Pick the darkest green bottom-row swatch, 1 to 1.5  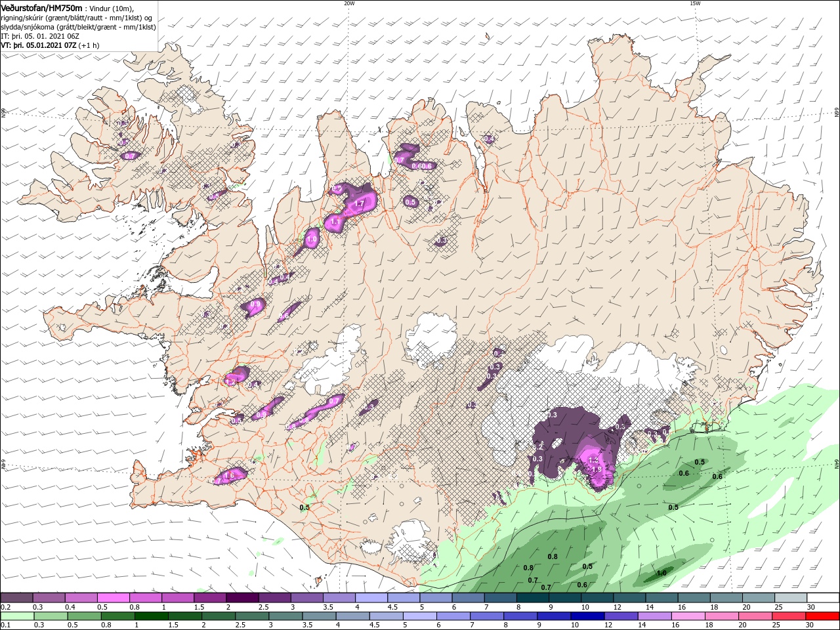[x=151, y=616]
